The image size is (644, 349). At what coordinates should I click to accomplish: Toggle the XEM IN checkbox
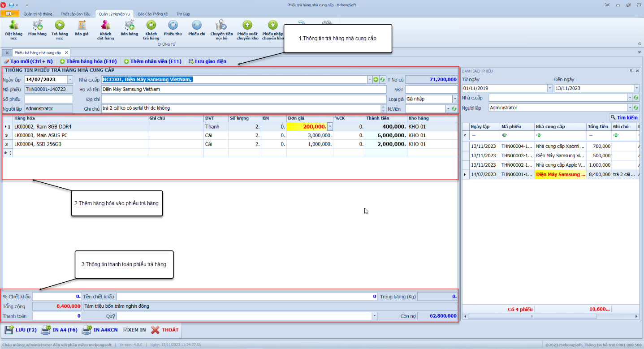pos(126,330)
